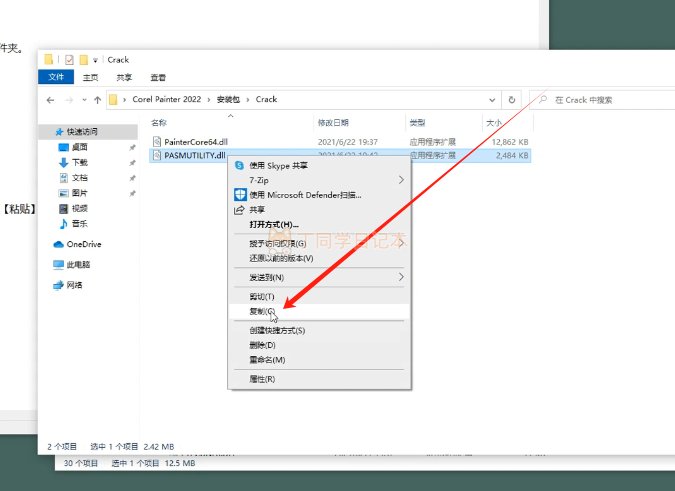Image resolution: width=675 pixels, height=491 pixels.
Task: Sort files by the 修改日期 column header
Action: pyautogui.click(x=332, y=123)
